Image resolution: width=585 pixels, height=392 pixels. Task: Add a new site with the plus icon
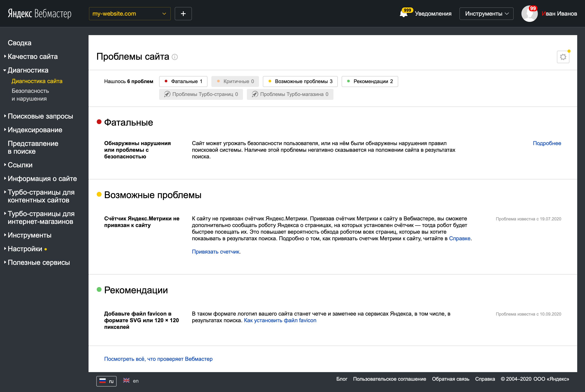pyautogui.click(x=183, y=13)
